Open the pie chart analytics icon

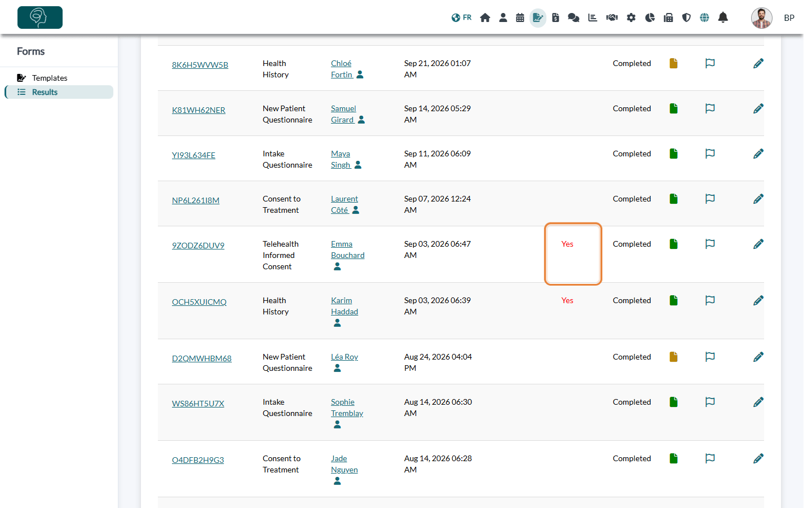click(650, 17)
